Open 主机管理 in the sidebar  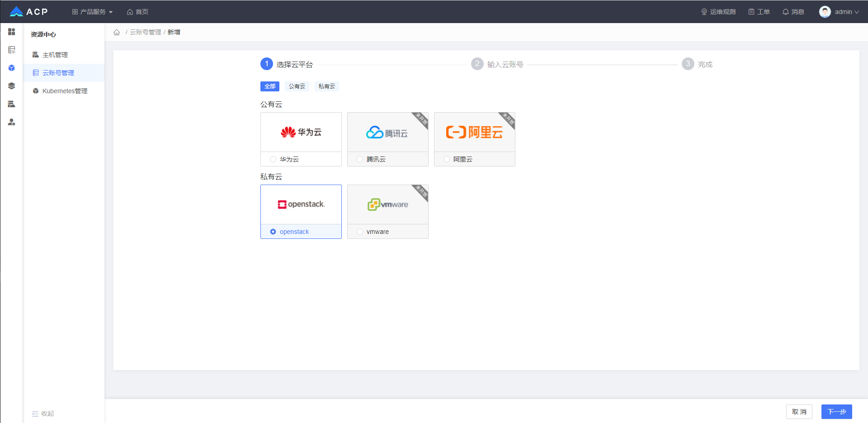click(x=64, y=55)
